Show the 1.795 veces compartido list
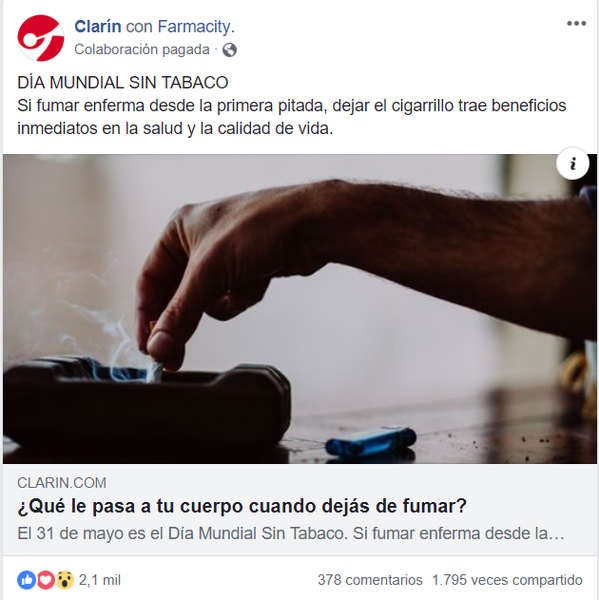The width and height of the screenshot is (599, 600). coord(507,580)
